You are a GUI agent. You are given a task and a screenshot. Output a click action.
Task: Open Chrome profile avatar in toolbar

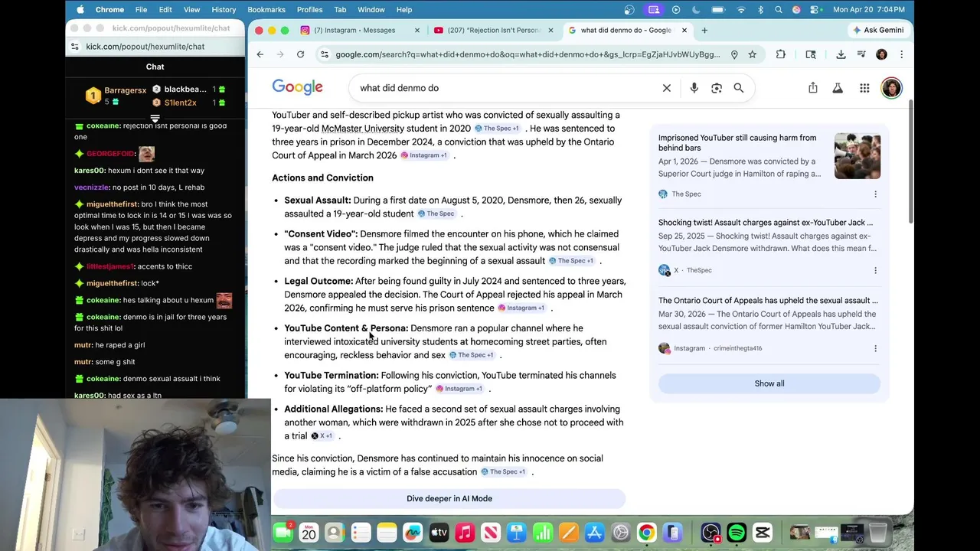click(881, 54)
